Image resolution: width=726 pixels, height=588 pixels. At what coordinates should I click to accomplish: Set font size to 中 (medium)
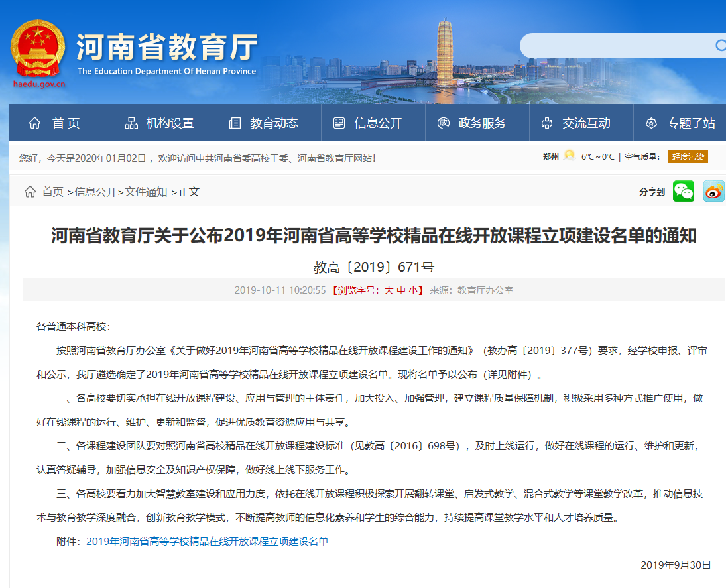[x=401, y=290]
